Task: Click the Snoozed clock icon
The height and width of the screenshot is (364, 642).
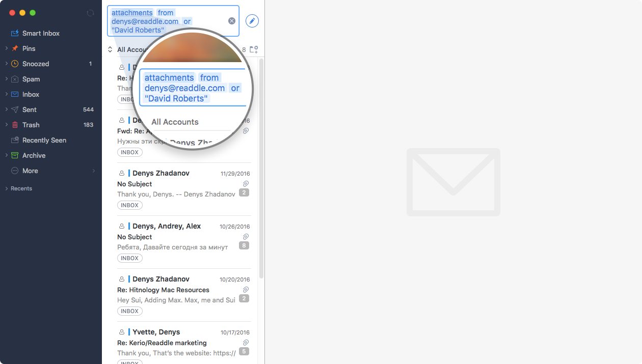Action: [x=15, y=64]
